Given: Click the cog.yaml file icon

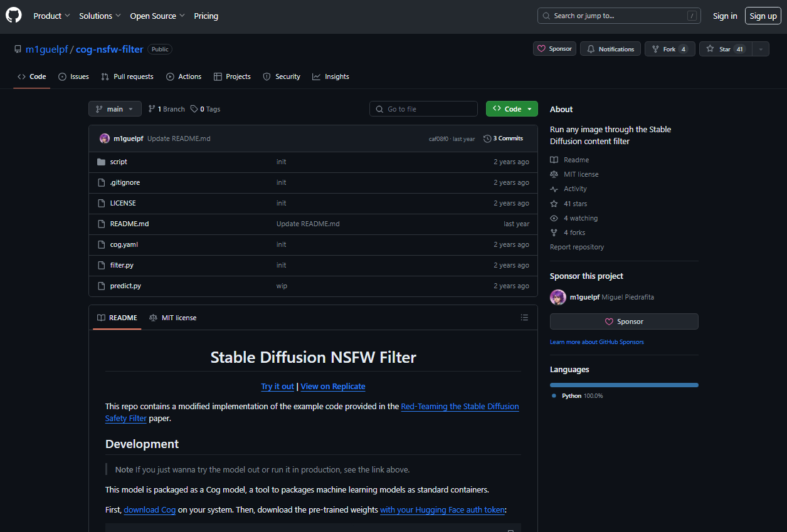Looking at the screenshot, I should 102,244.
